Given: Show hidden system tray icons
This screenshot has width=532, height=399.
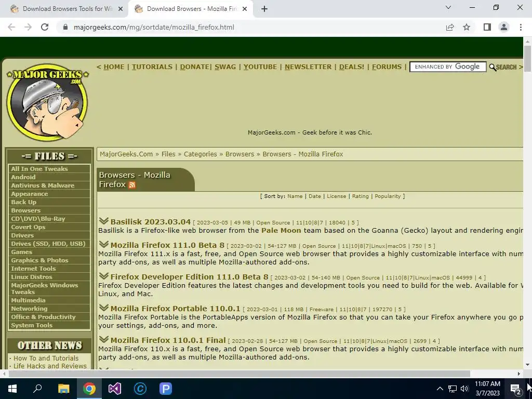Looking at the screenshot, I should coord(440,389).
